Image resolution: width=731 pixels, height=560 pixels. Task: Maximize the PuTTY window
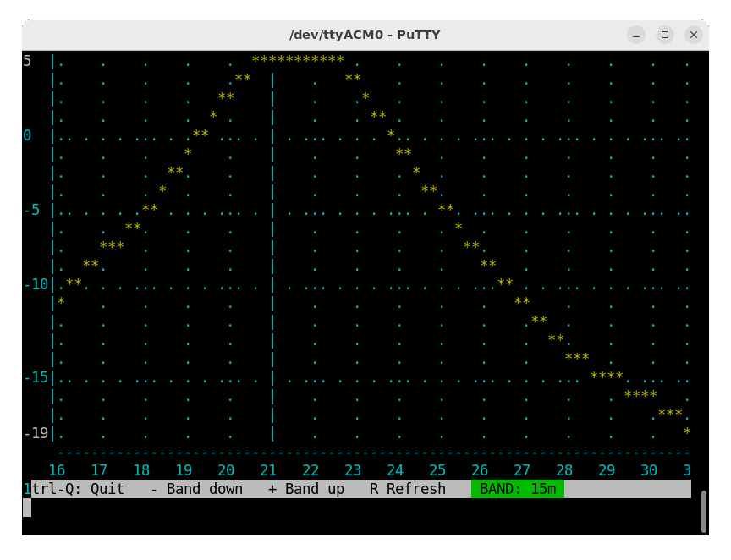pos(665,35)
